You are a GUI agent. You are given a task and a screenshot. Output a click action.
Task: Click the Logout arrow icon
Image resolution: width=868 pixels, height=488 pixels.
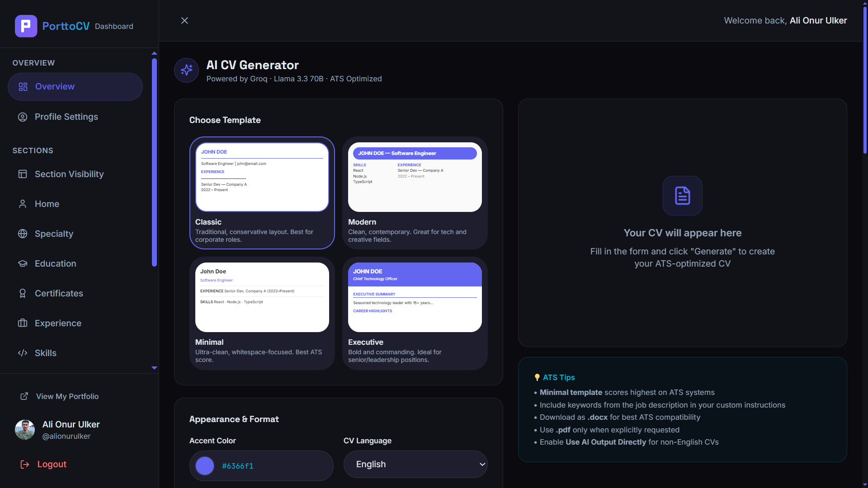click(x=25, y=465)
